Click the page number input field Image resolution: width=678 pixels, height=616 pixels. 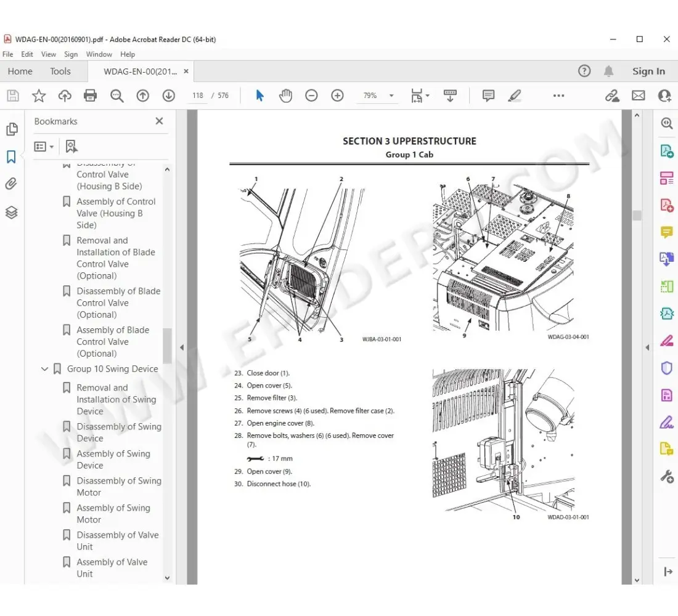[x=197, y=95]
